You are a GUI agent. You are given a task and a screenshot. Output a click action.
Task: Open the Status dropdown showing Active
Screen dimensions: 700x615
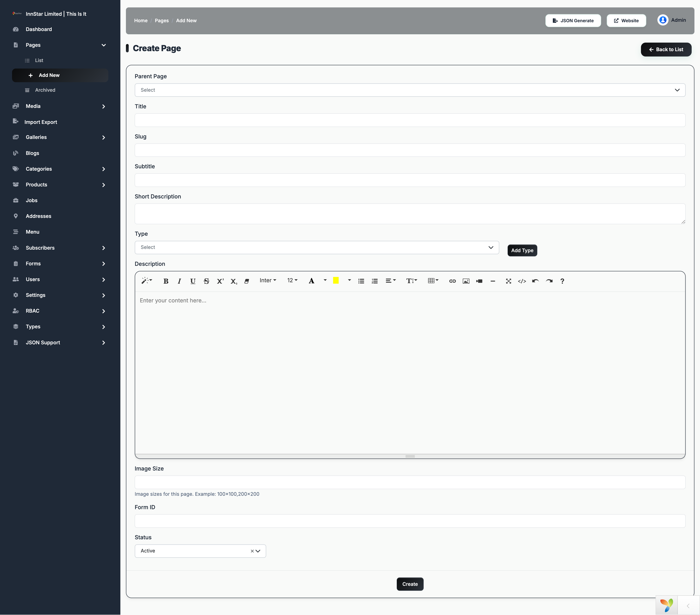(200, 551)
